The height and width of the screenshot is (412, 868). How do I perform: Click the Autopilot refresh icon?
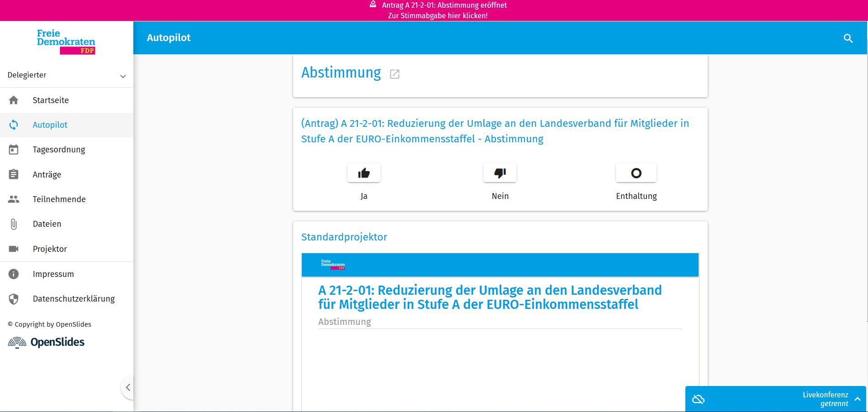tap(14, 125)
